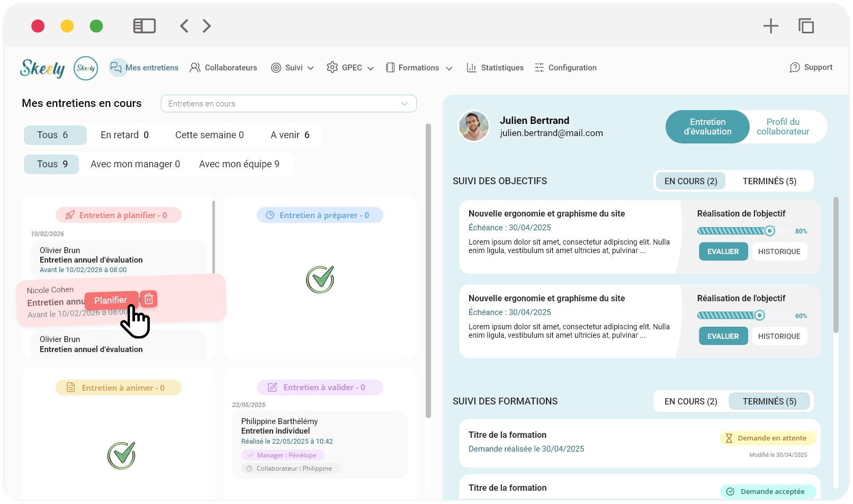Click the plus icon to add new tab
Image resolution: width=853 pixels, height=504 pixels.
[770, 26]
